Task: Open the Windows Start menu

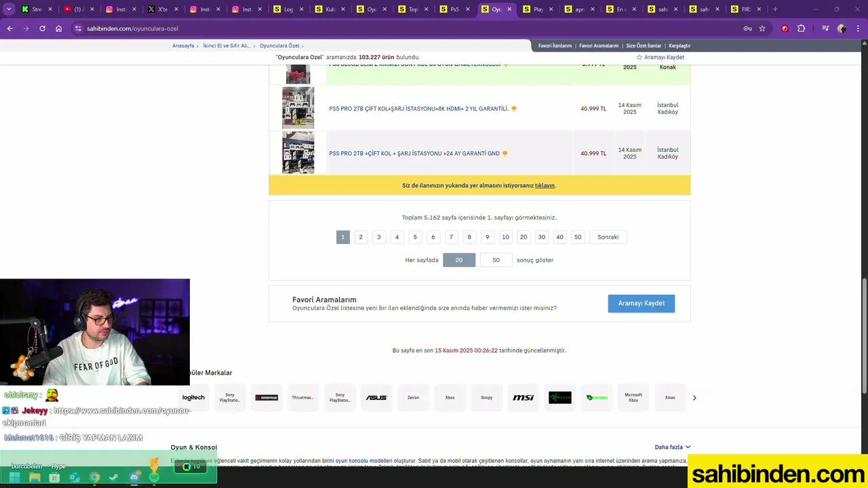Action: 15,477
